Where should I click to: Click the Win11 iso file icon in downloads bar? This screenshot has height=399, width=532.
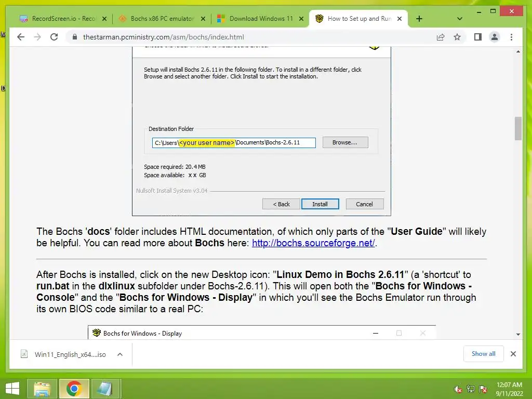tap(24, 354)
